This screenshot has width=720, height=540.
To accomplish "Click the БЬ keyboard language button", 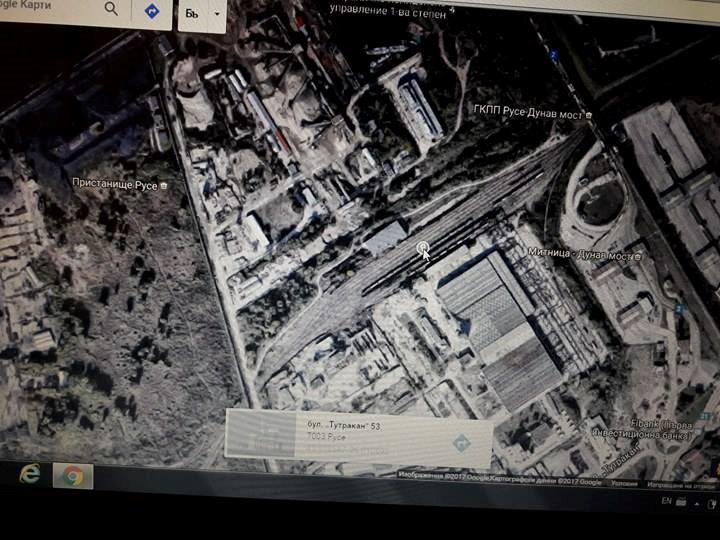I will click(192, 14).
